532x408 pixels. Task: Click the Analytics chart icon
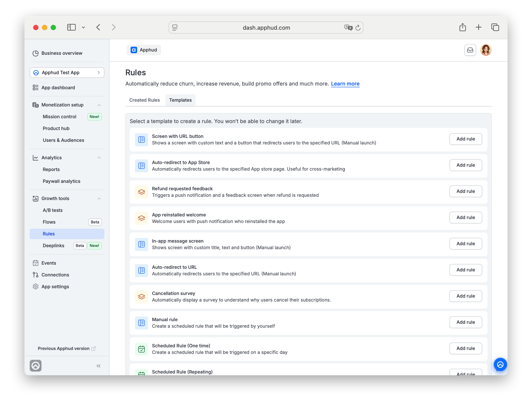(35, 158)
